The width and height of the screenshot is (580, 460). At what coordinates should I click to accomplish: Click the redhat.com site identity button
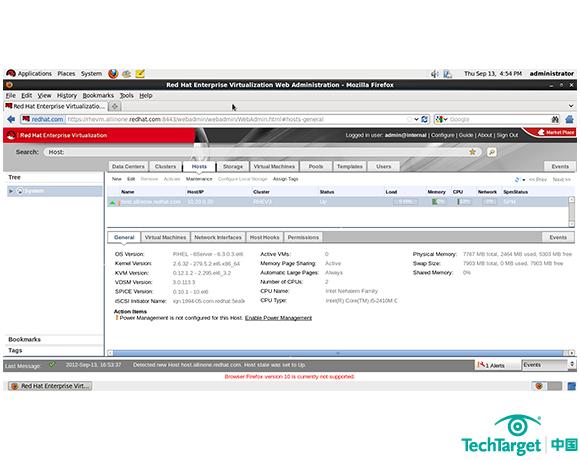click(42, 119)
